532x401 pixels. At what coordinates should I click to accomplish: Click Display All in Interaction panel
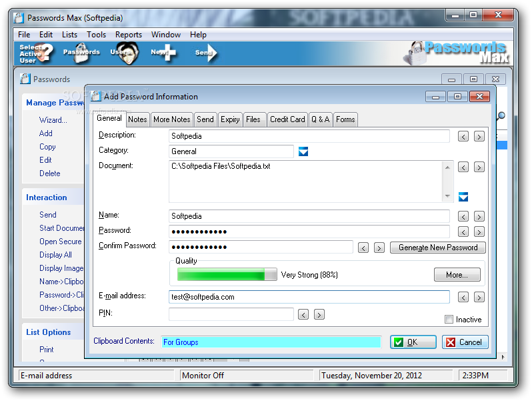coord(55,255)
